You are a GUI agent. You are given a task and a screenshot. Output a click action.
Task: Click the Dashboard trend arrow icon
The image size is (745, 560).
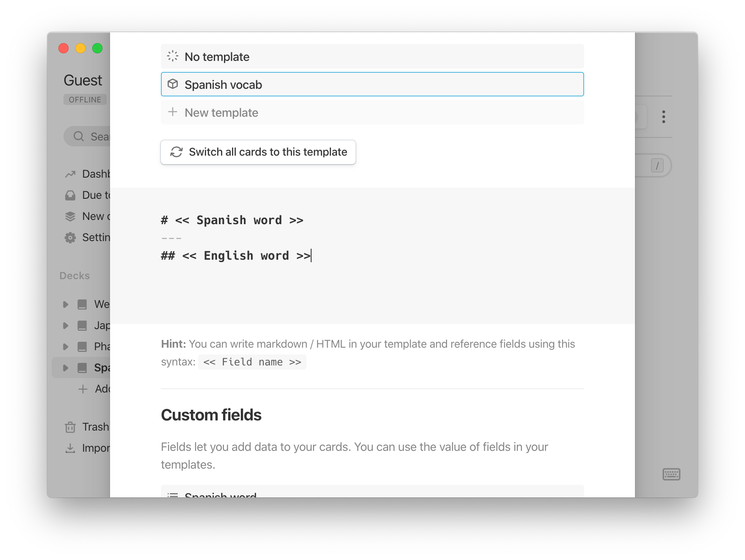[x=70, y=174]
